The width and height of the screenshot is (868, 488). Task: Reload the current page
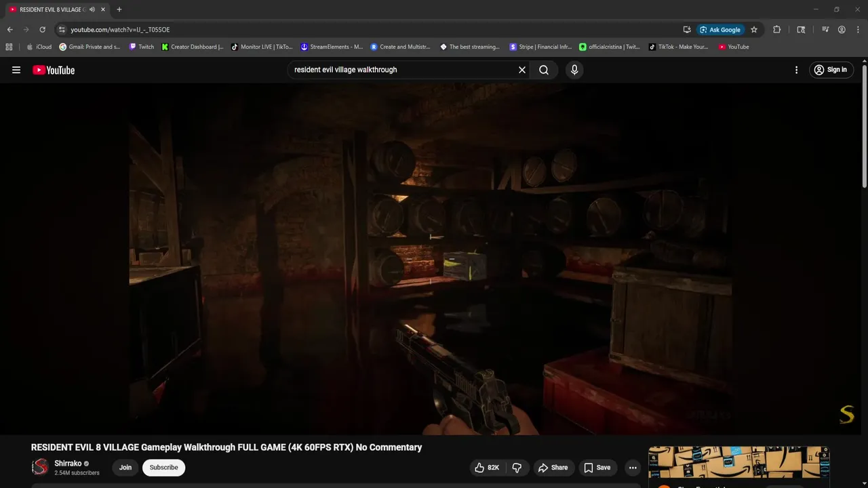click(42, 30)
